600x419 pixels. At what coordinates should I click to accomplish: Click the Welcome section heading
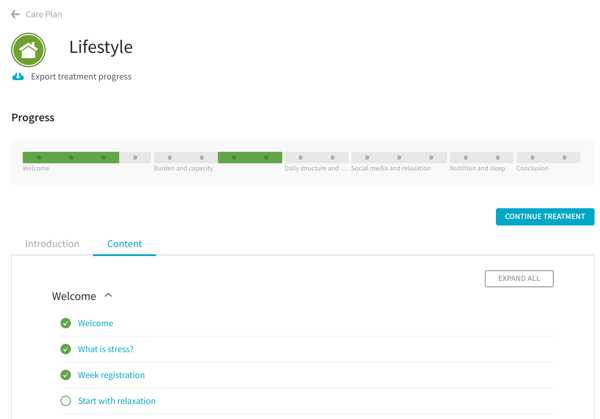74,296
